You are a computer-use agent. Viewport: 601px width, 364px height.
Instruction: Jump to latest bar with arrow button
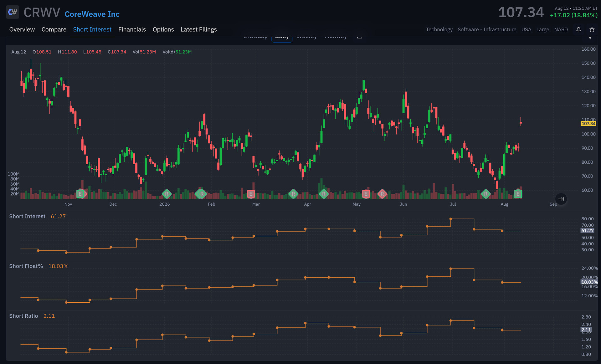(x=561, y=199)
